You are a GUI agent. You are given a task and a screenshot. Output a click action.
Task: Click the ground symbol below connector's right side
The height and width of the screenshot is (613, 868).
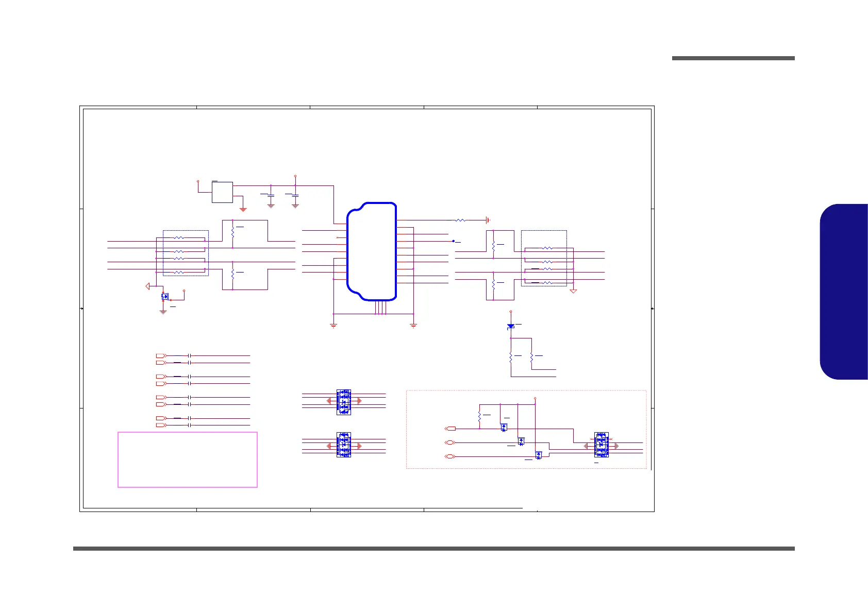click(413, 325)
